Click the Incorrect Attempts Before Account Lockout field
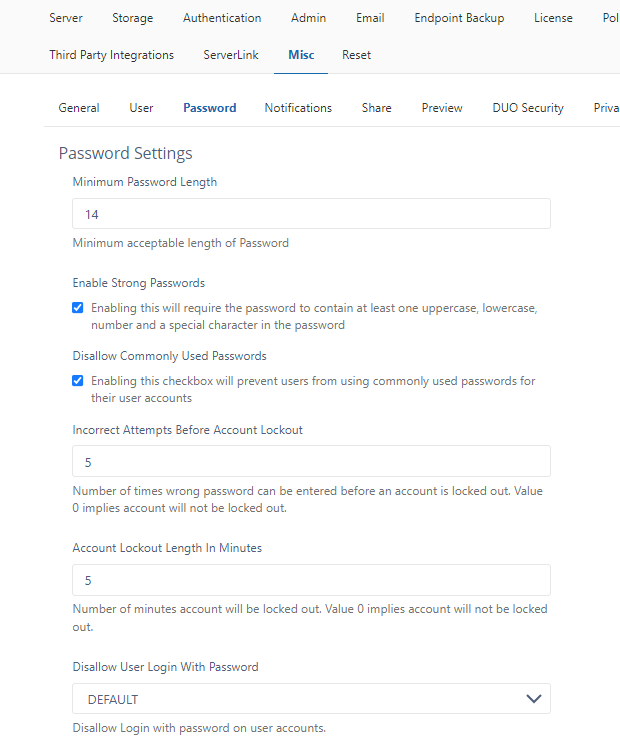 (311, 461)
